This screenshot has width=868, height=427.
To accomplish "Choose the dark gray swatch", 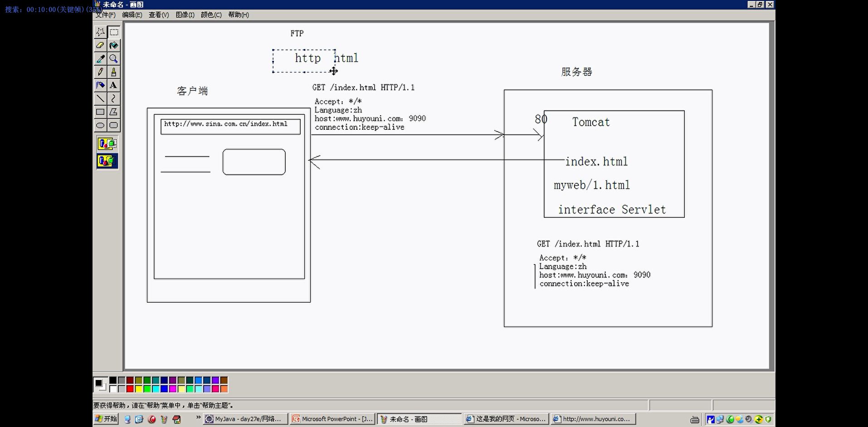I will pyautogui.click(x=122, y=380).
